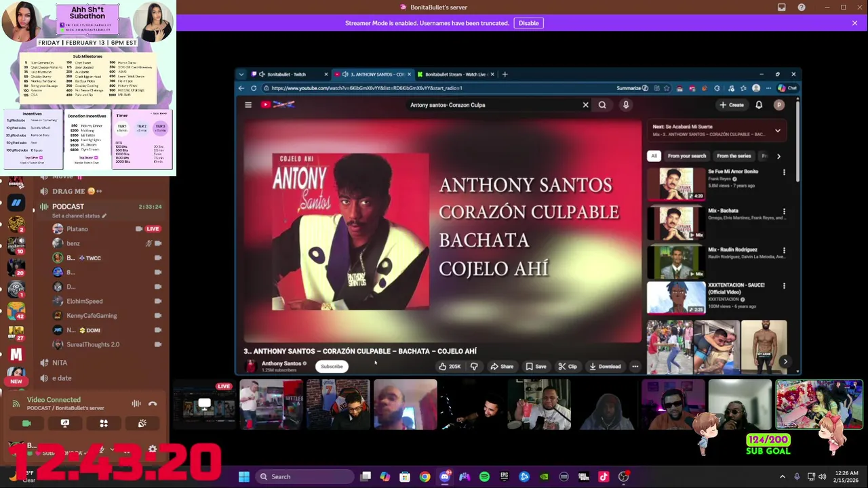Toggle Discord noise suppression waveform icon

pos(136,404)
